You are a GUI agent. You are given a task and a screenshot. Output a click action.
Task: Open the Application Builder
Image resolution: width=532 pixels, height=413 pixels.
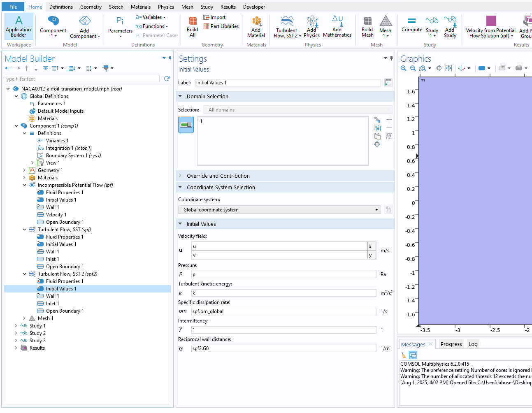[x=19, y=26]
